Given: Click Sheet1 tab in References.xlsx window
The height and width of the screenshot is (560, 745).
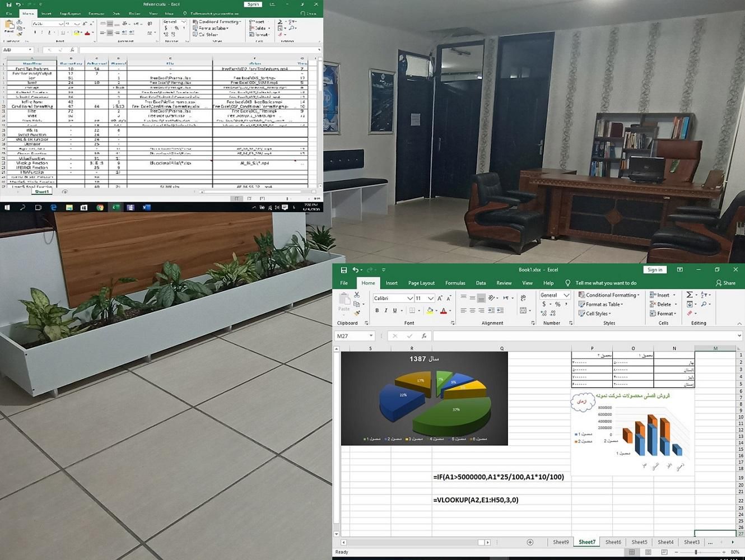Looking at the screenshot, I should coord(42,192).
